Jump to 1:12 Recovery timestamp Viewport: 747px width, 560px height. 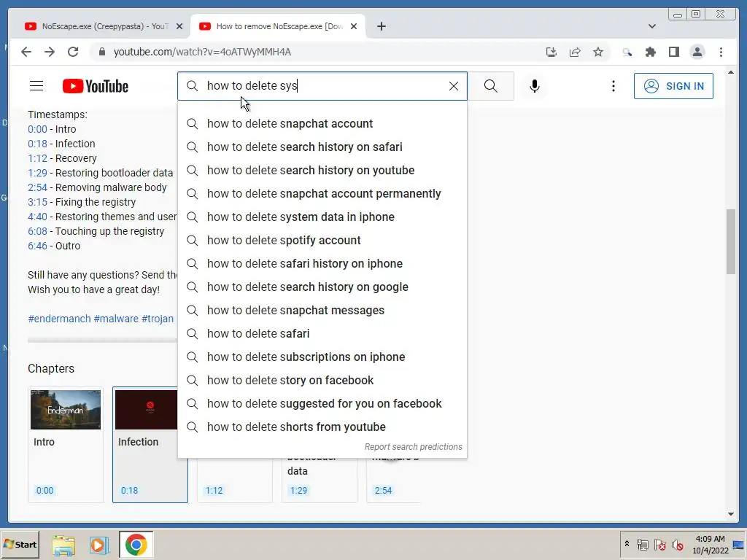(37, 158)
